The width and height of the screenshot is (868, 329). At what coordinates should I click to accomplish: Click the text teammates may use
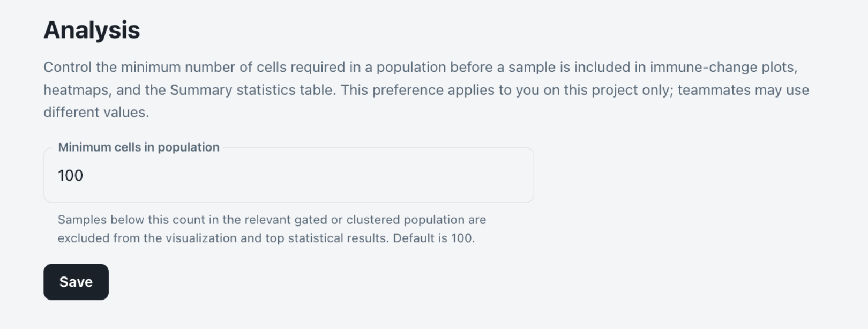click(743, 90)
